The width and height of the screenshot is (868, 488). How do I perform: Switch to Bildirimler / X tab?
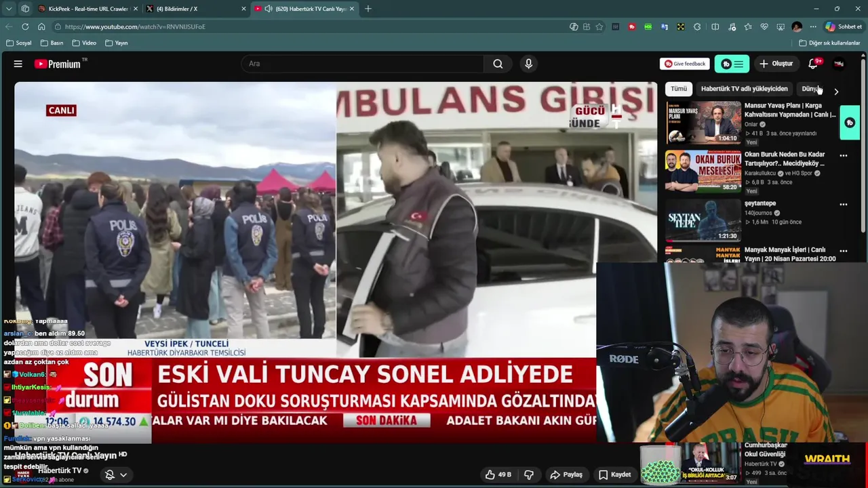(197, 9)
